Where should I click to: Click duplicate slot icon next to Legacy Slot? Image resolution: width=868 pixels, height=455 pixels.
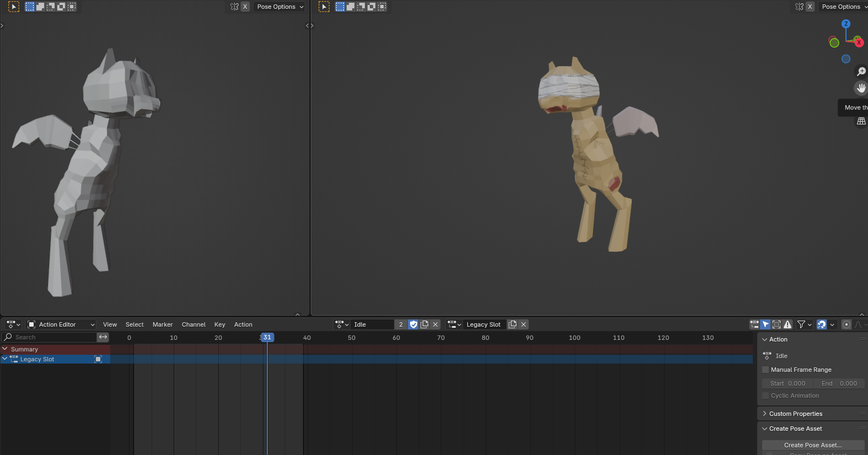513,324
